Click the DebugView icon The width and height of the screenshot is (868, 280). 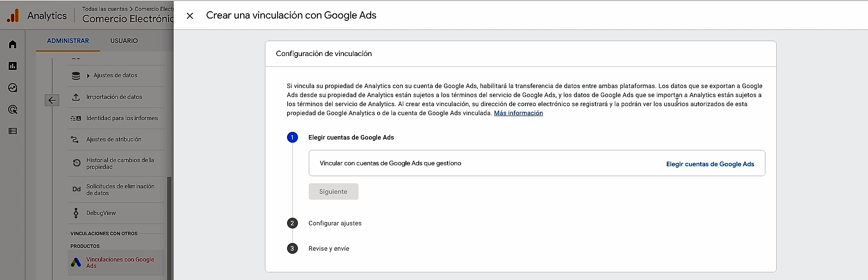point(76,213)
